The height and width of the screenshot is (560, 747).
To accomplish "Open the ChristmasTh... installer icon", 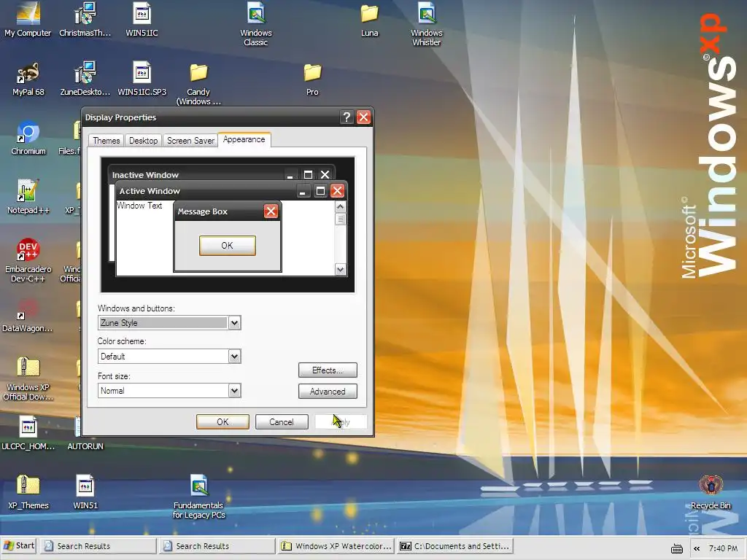I will coord(85,19).
